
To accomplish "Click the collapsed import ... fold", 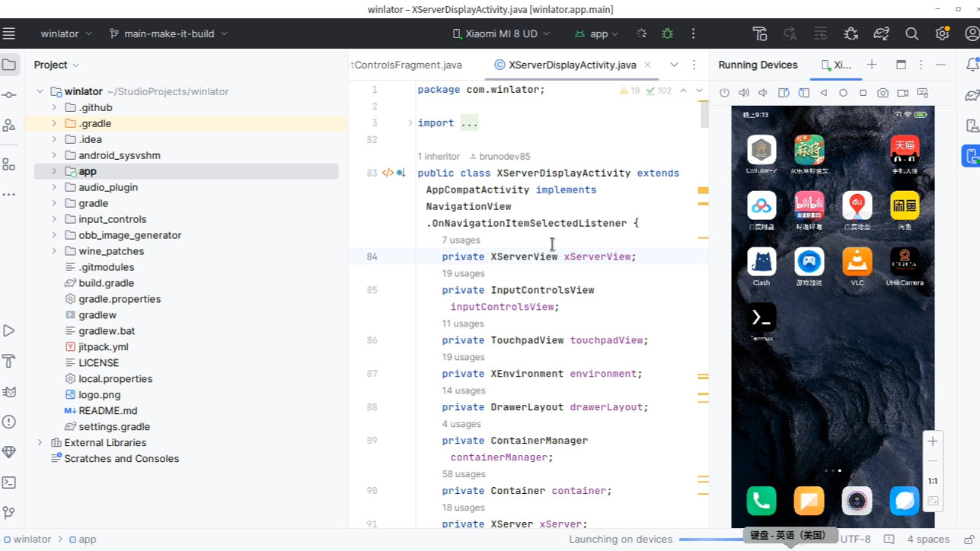I will coord(469,123).
